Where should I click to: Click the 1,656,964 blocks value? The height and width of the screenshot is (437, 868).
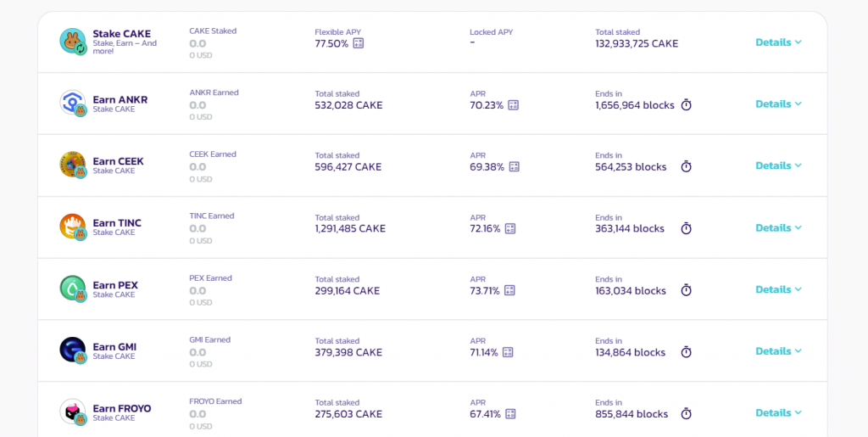coord(635,105)
